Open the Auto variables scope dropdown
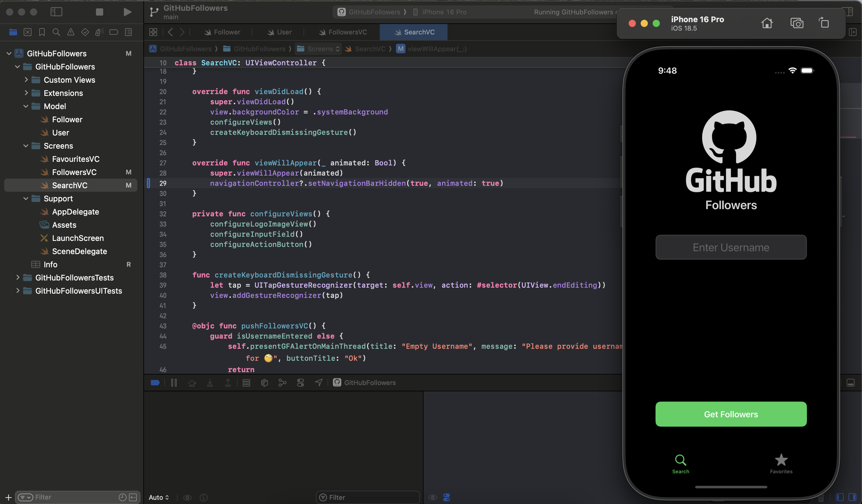The image size is (862, 504). pyautogui.click(x=159, y=497)
